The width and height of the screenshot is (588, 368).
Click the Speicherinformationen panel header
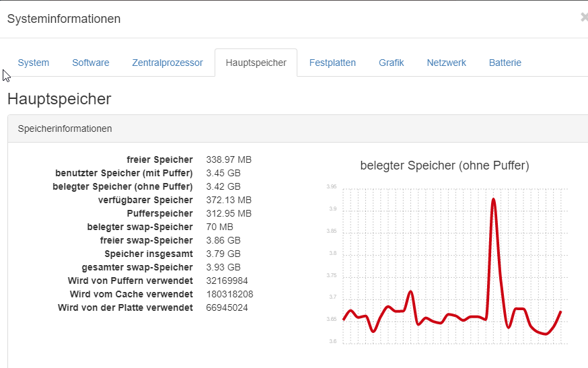65,128
